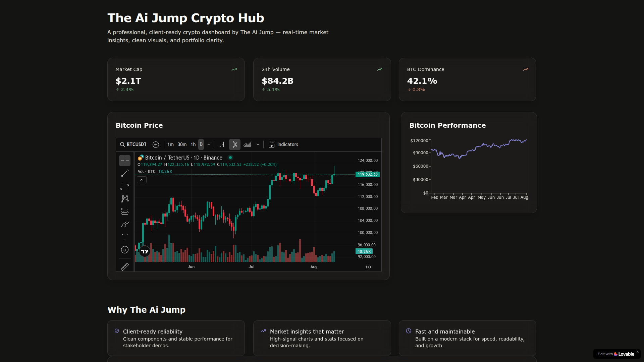Select the text annotation tool
This screenshot has width=644, height=362.
click(x=125, y=237)
